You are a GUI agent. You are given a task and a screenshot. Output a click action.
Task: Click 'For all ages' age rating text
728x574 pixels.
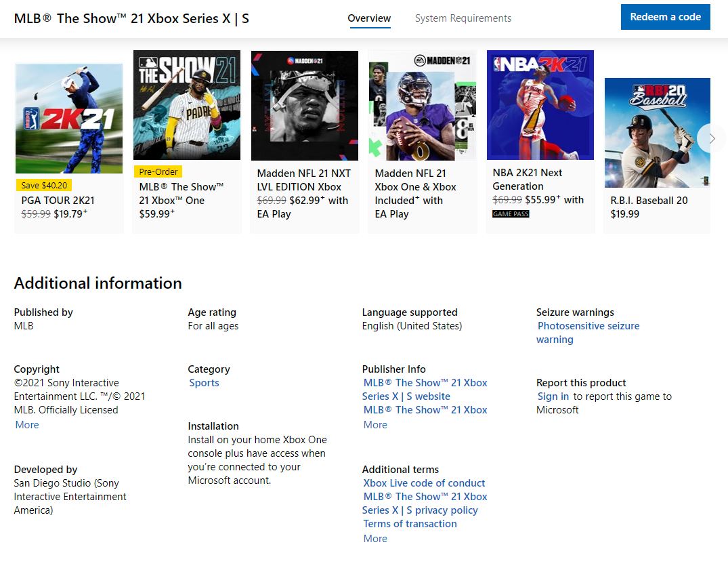click(213, 326)
